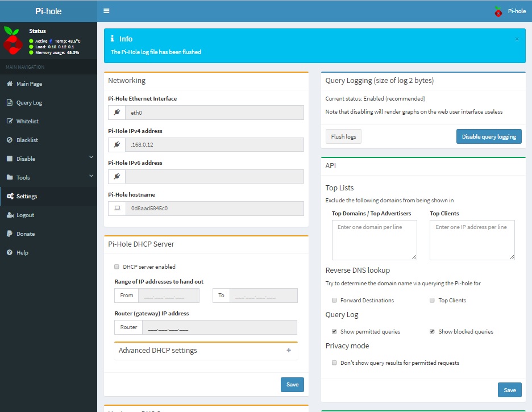Click the Logout user icon
The width and height of the screenshot is (532, 412).
[x=10, y=215]
